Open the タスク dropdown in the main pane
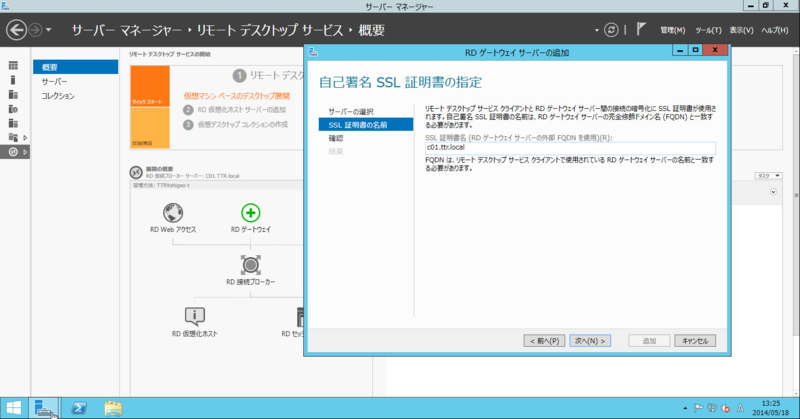800x419 pixels. tap(768, 176)
